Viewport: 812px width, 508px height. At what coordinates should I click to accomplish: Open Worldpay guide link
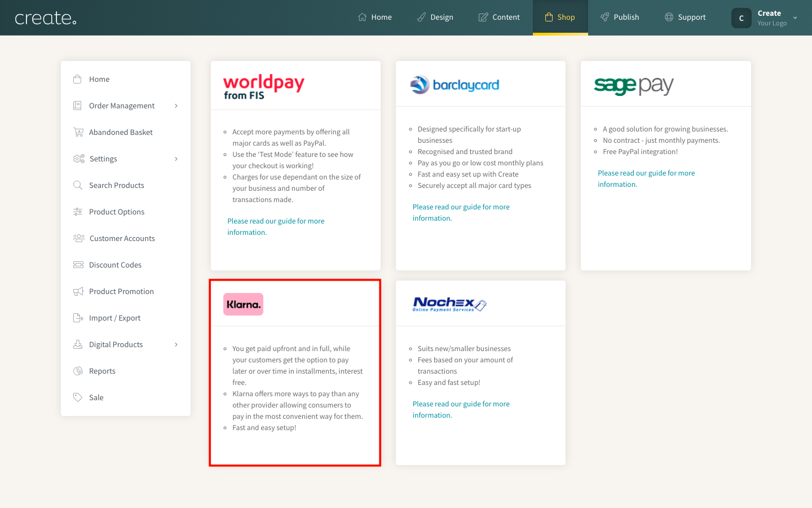[276, 226]
